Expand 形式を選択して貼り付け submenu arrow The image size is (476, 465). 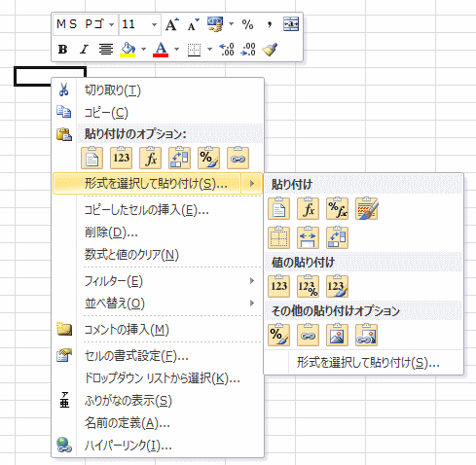[252, 184]
